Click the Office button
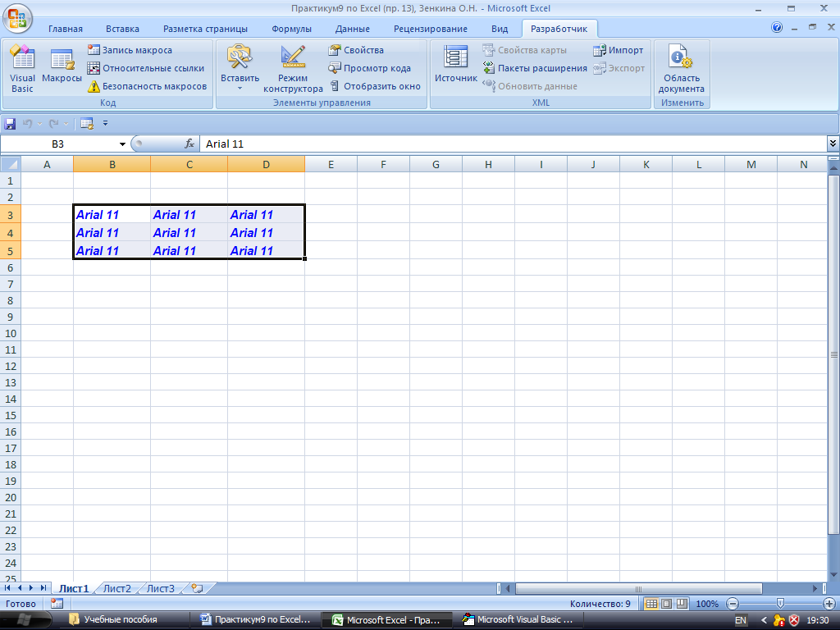This screenshot has width=840, height=630. pyautogui.click(x=17, y=18)
